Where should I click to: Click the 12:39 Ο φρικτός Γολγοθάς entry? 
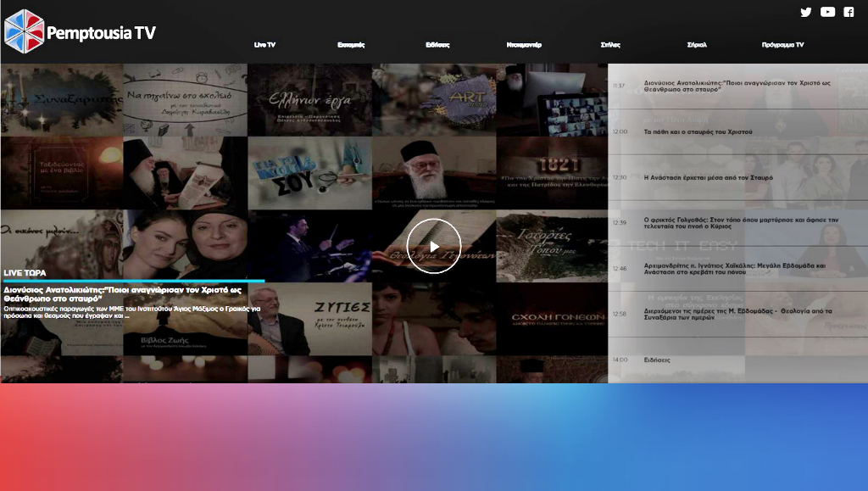click(x=740, y=223)
